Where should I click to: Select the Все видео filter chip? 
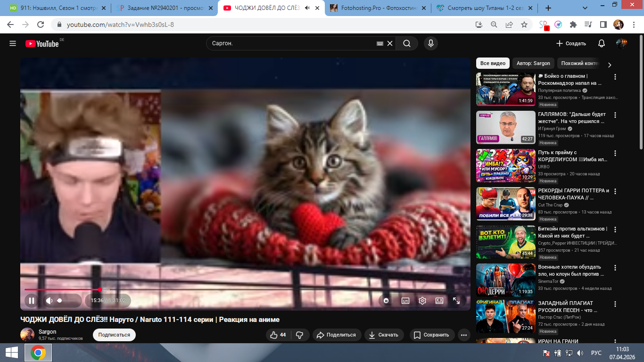tap(493, 63)
